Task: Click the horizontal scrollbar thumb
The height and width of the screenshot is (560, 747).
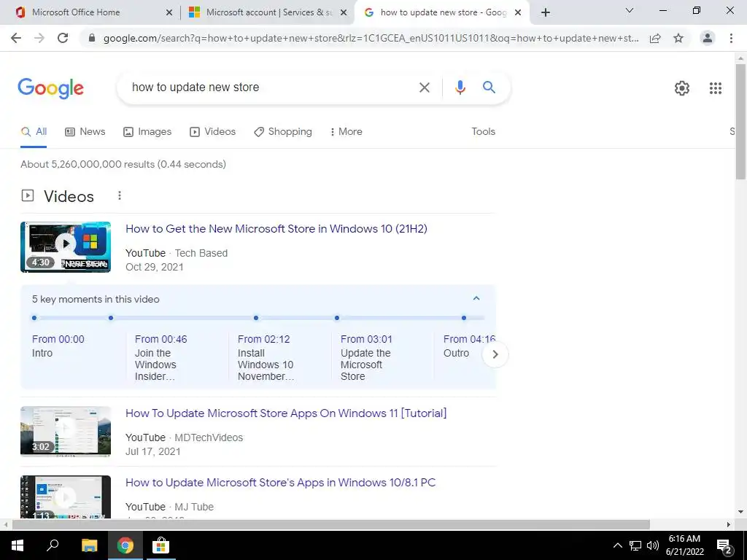Action: (331, 524)
